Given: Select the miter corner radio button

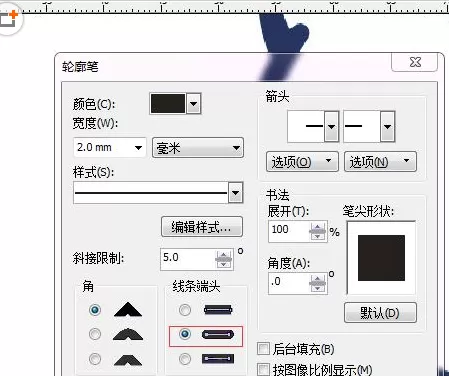Looking at the screenshot, I should (x=95, y=310).
